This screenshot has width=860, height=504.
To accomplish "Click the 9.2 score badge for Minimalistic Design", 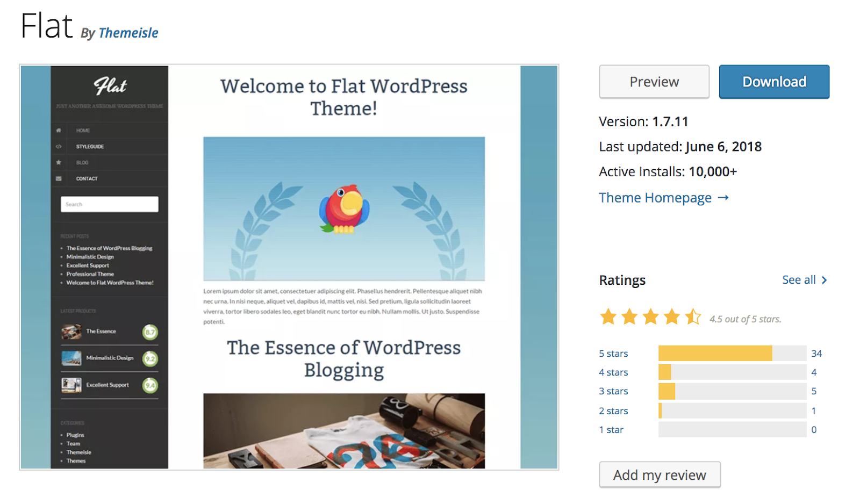I will click(150, 358).
